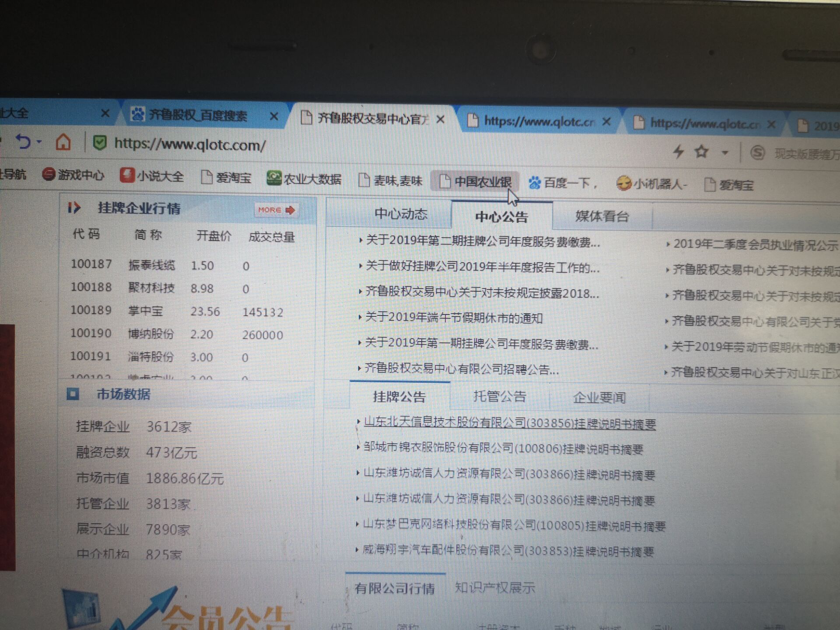Click the browser undo/back arrow icon
The height and width of the screenshot is (630, 840).
tap(23, 141)
